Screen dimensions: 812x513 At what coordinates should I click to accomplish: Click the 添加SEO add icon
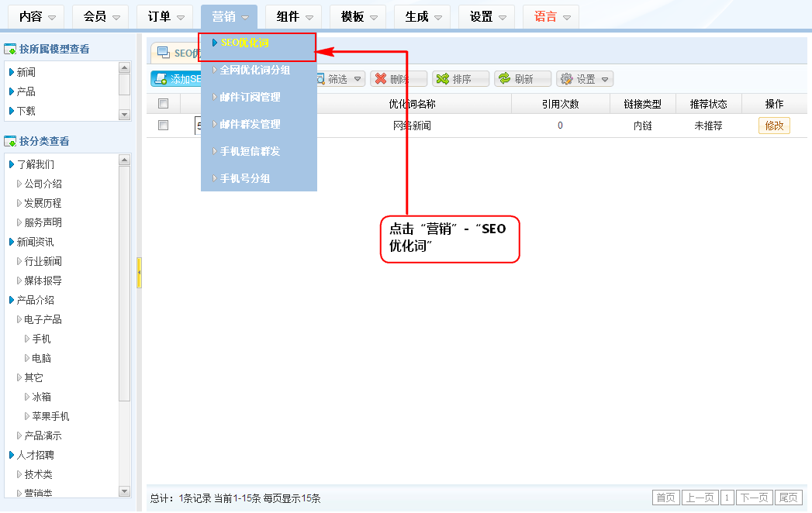click(160, 79)
